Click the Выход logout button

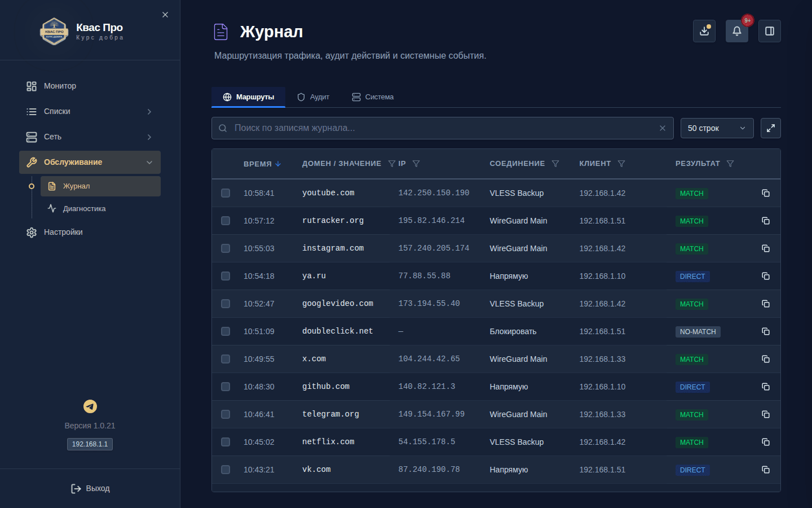tap(90, 489)
